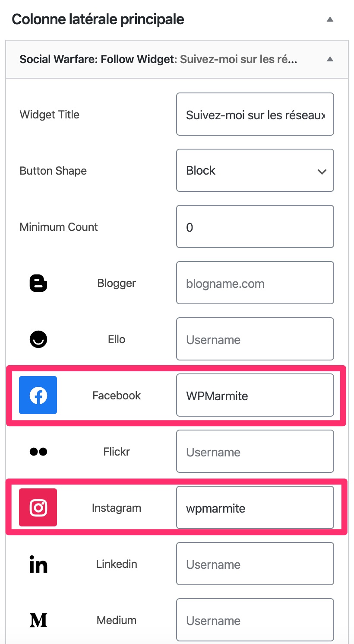Open the Button Shape dropdown
354x644 pixels.
(x=255, y=171)
